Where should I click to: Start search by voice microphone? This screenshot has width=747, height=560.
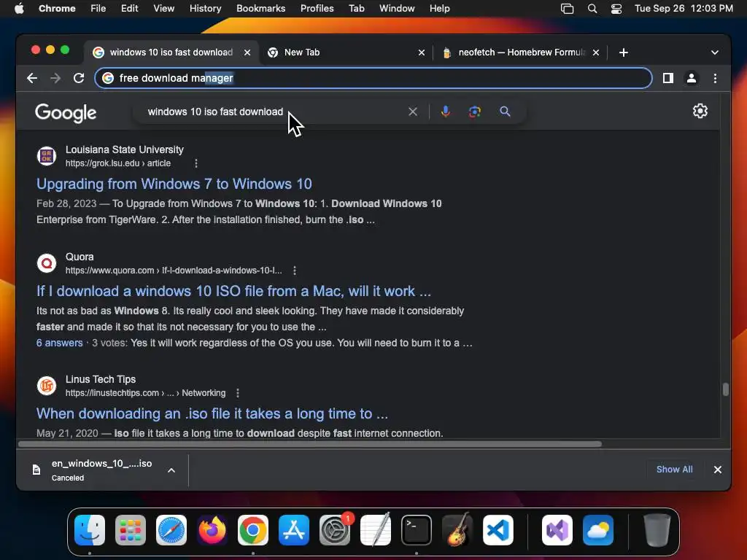tap(446, 112)
